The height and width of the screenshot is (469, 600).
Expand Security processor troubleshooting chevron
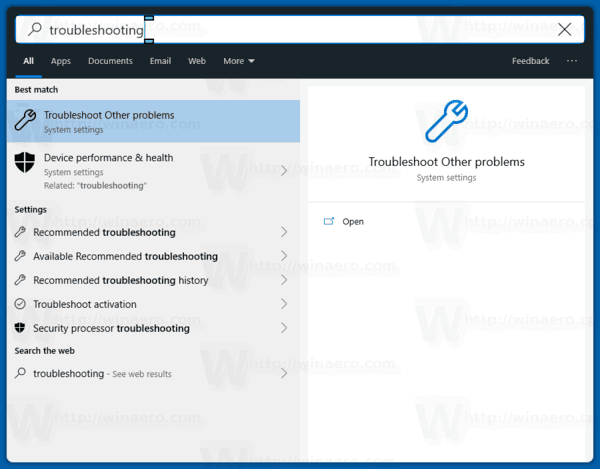(284, 328)
